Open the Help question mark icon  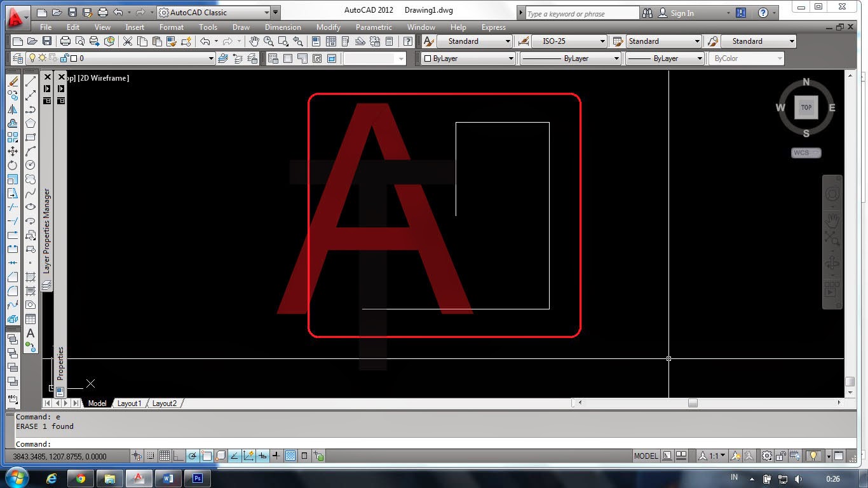[x=408, y=41]
